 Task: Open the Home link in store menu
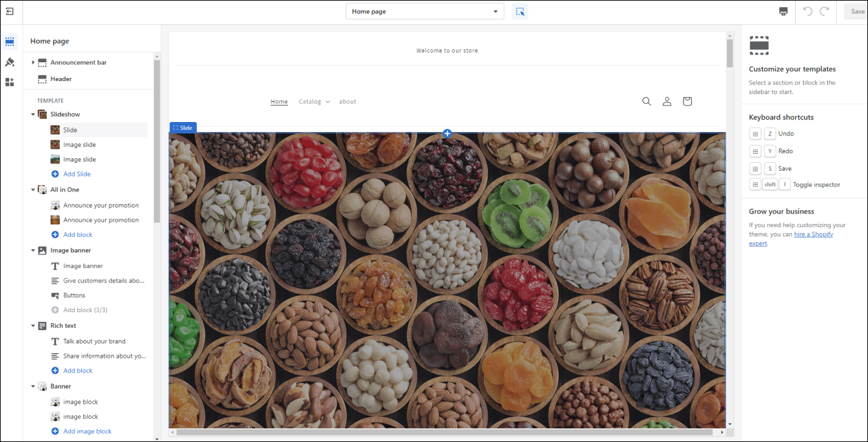(279, 101)
